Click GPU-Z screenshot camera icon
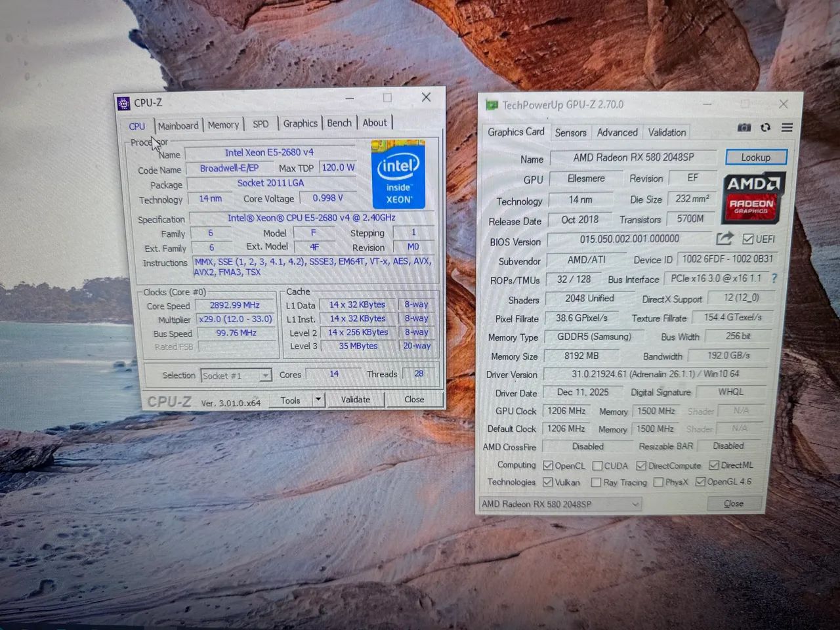 point(744,127)
